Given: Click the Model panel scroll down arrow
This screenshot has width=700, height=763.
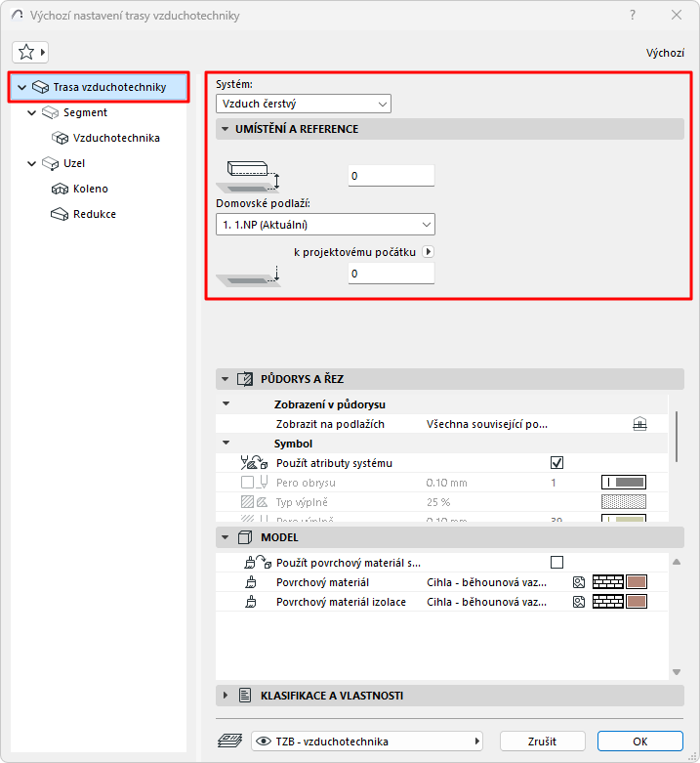Looking at the screenshot, I should click(x=677, y=672).
